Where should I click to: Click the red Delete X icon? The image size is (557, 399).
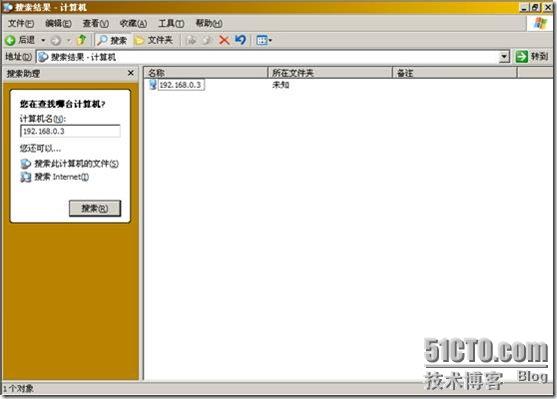(x=224, y=40)
